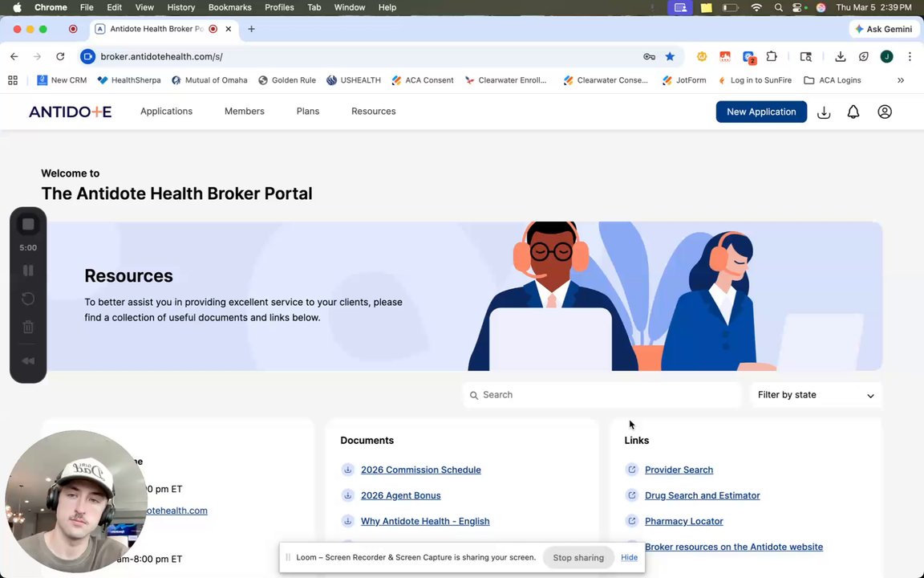Open the bookmarks apps grid icon
Image resolution: width=924 pixels, height=578 pixels.
coord(12,80)
